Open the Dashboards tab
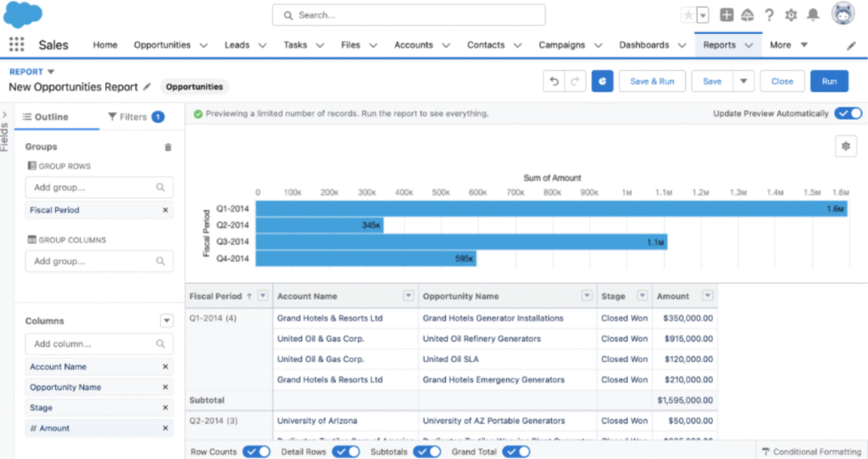 644,45
